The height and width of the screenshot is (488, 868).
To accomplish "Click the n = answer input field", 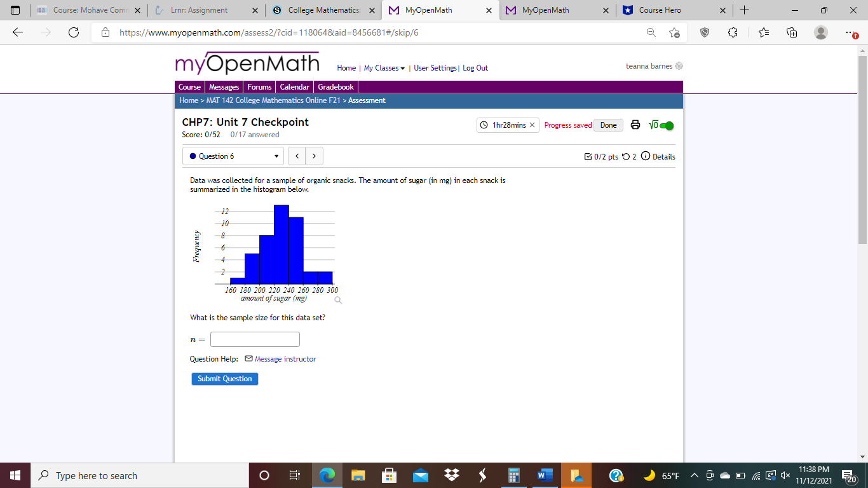I will click(x=254, y=339).
